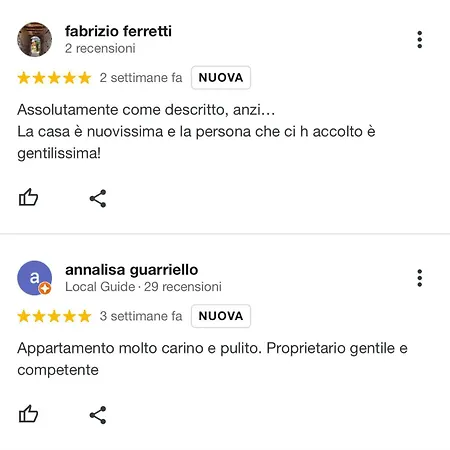Image resolution: width=450 pixels, height=450 pixels.
Task: Open fabrizio ferretti's profile picture
Action: coord(34,39)
